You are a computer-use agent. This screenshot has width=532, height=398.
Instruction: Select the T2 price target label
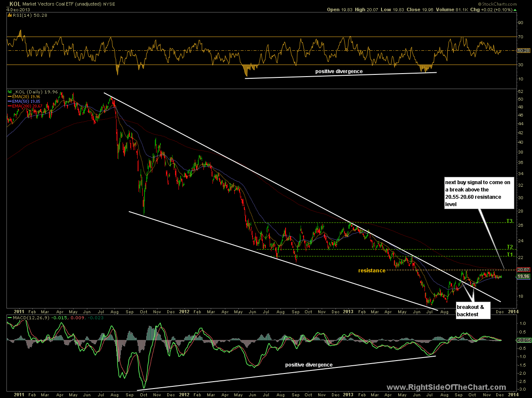click(x=509, y=247)
